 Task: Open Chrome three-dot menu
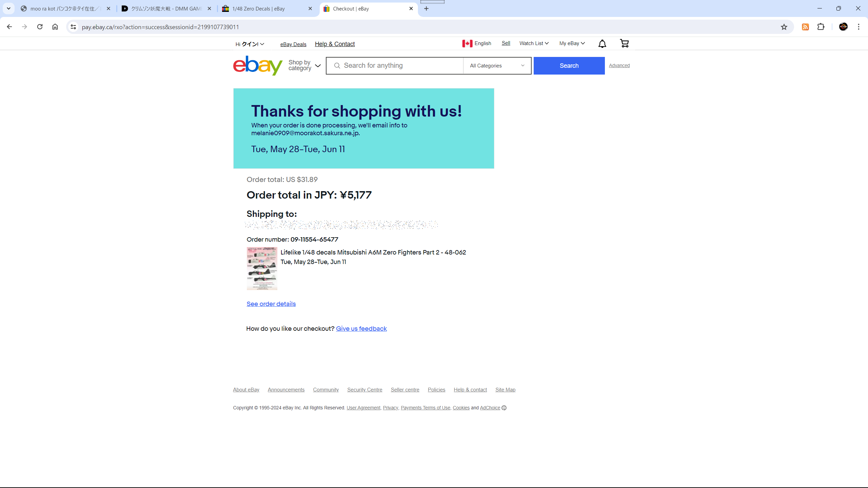859,27
